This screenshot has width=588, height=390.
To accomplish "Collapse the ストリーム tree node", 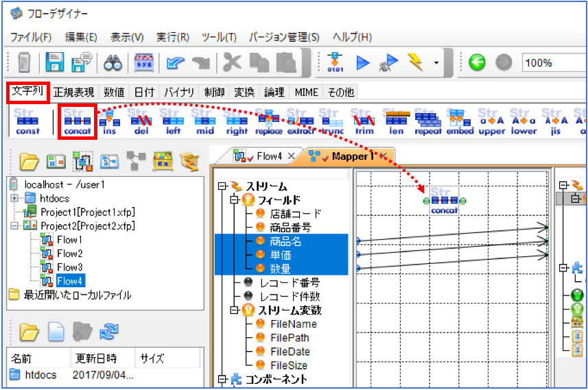I will coord(222,186).
